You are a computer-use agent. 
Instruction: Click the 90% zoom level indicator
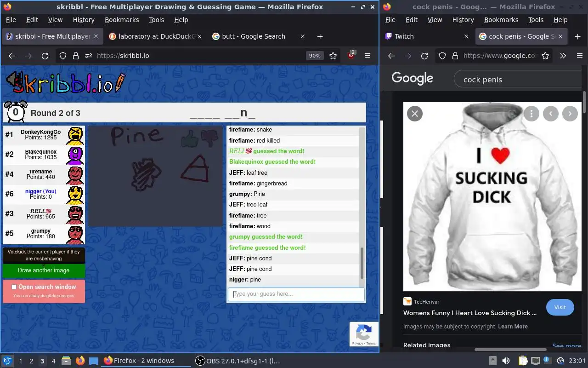pos(314,56)
